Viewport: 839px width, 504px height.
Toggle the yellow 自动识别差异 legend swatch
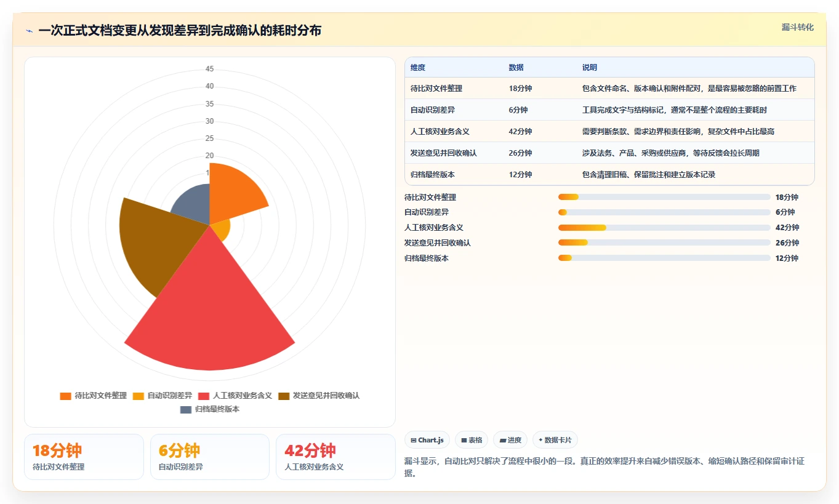tap(138, 396)
